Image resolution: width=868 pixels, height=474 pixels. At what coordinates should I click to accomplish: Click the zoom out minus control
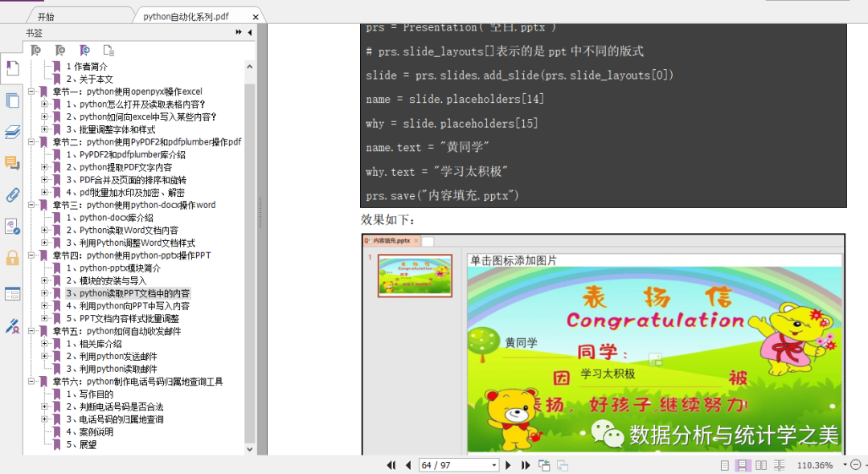coord(856,464)
